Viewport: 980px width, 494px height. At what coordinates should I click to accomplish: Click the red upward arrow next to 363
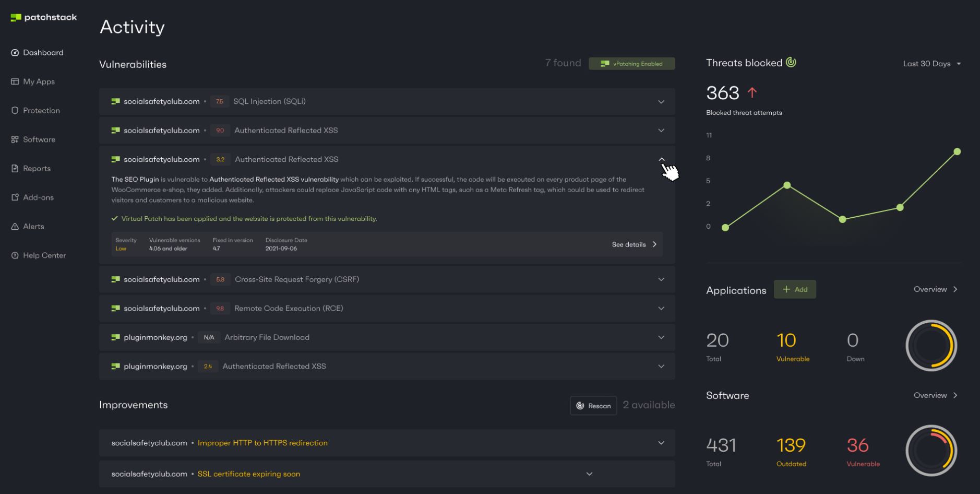click(x=752, y=92)
